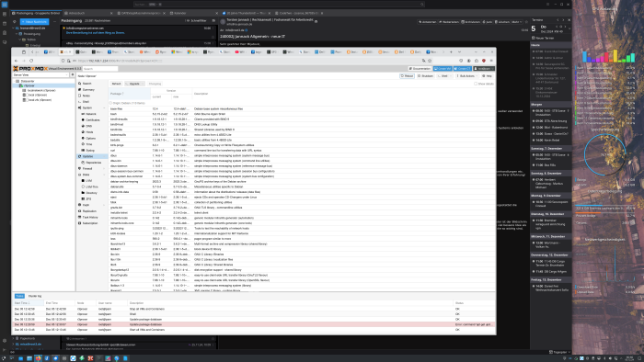This screenshot has height=362, width=644.
Task: Select the failed Update package database task row
Action: coord(253,324)
